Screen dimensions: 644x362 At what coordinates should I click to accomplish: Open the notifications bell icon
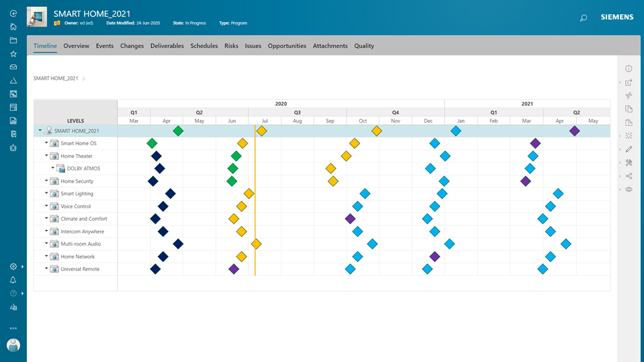[x=13, y=280]
